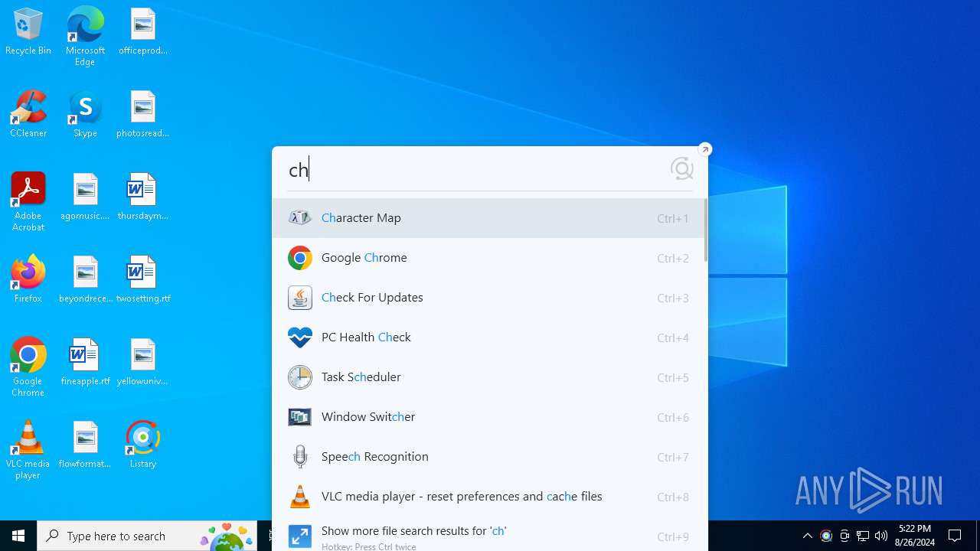Open Firefox desktop shortcut
980x551 pixels.
(28, 280)
